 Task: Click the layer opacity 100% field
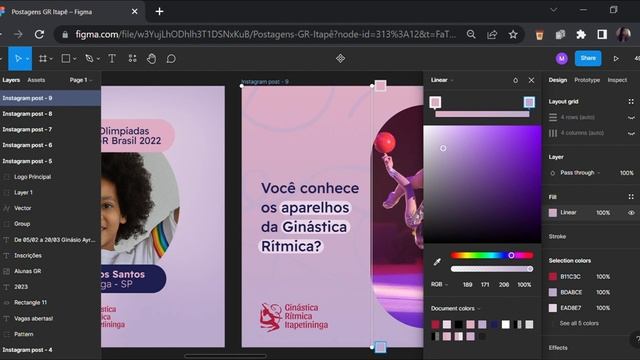click(627, 173)
